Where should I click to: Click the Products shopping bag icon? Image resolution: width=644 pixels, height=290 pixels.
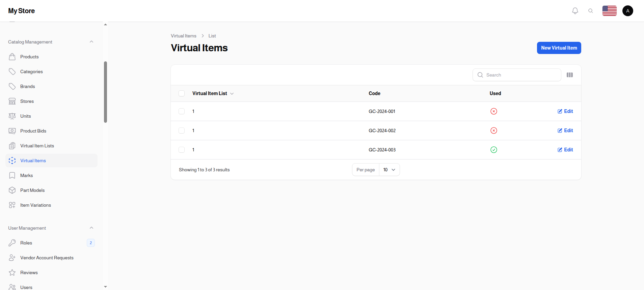point(12,57)
